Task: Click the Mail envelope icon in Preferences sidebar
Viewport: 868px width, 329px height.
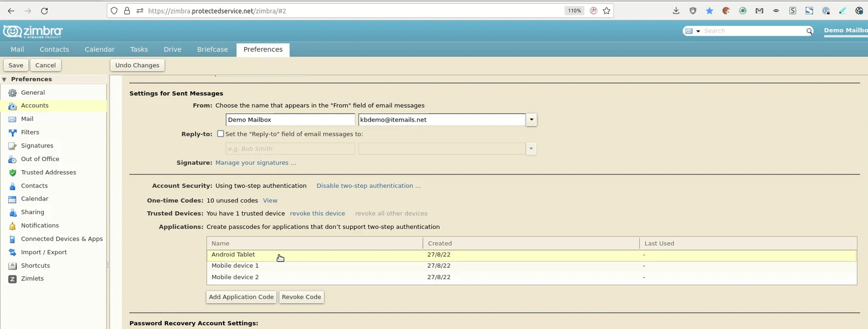Action: click(x=12, y=119)
